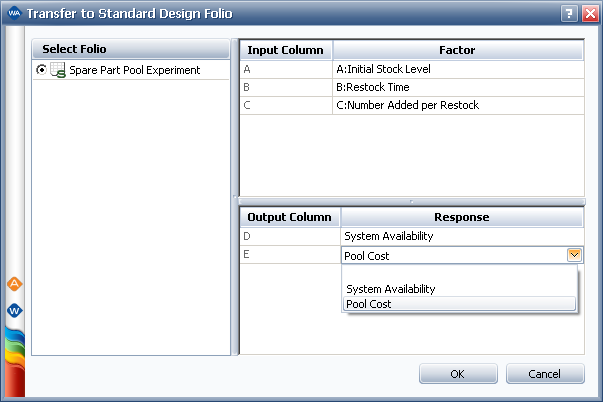Click the orange 'A' diamond icon
Image resolution: width=603 pixels, height=402 pixels.
coord(14,284)
